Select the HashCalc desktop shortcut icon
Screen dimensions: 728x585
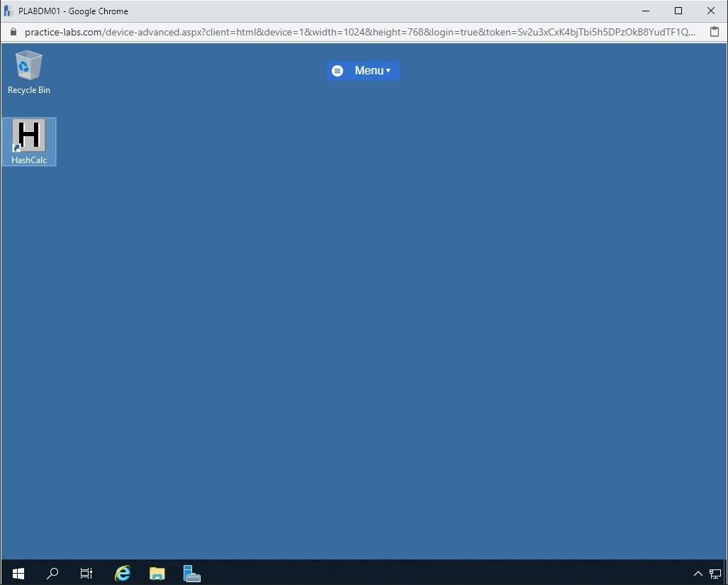point(29,135)
